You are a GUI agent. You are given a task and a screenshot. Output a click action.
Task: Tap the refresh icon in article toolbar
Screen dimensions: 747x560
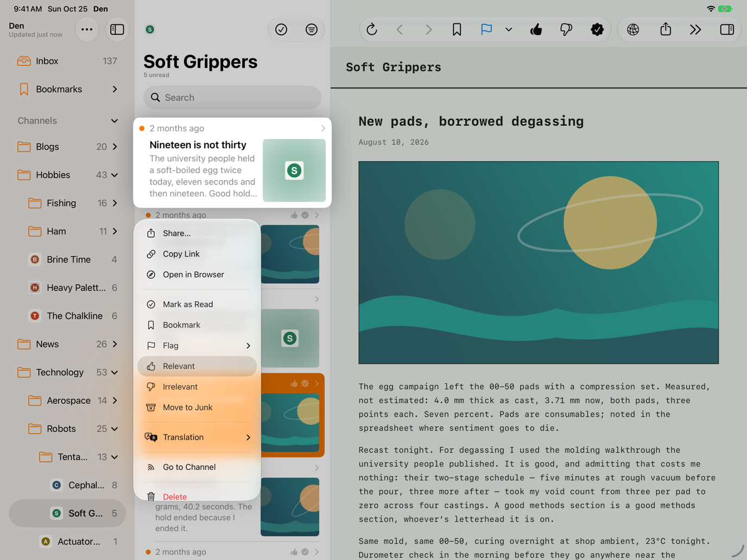click(x=372, y=29)
